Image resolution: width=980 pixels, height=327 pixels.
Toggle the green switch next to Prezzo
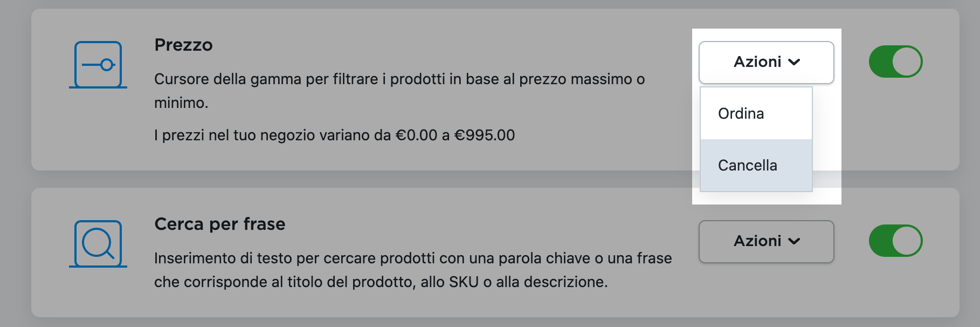click(895, 62)
